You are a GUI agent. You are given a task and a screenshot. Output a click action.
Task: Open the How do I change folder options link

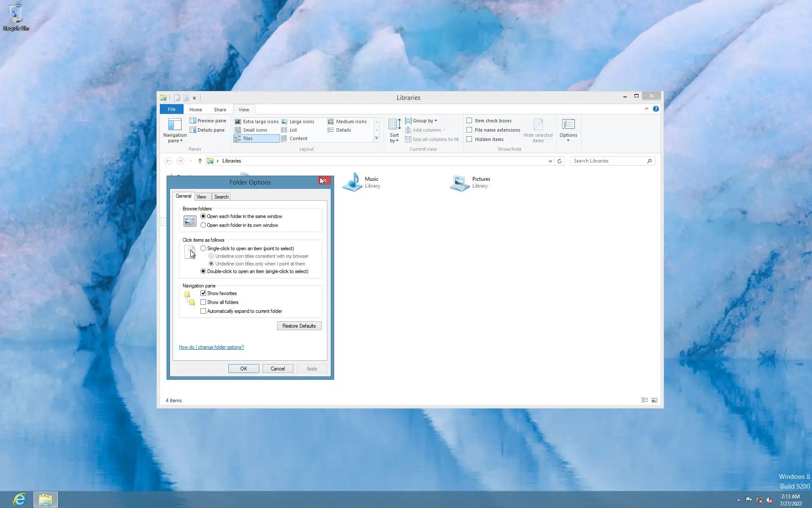coord(211,347)
